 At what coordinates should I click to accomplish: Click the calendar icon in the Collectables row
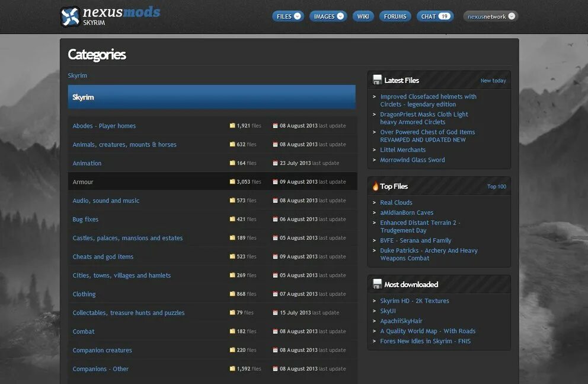[275, 312]
